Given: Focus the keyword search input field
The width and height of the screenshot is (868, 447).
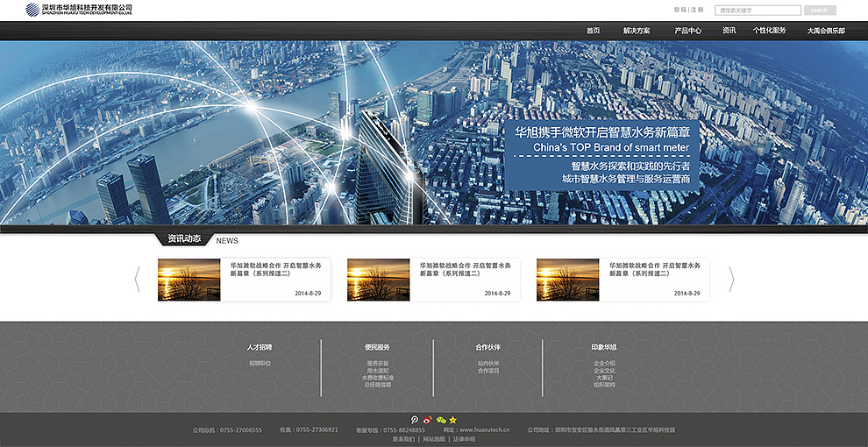Looking at the screenshot, I should [x=758, y=10].
